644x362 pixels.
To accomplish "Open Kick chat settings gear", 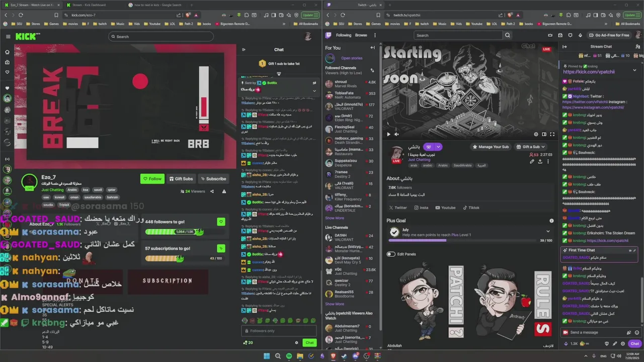I will click(296, 342).
